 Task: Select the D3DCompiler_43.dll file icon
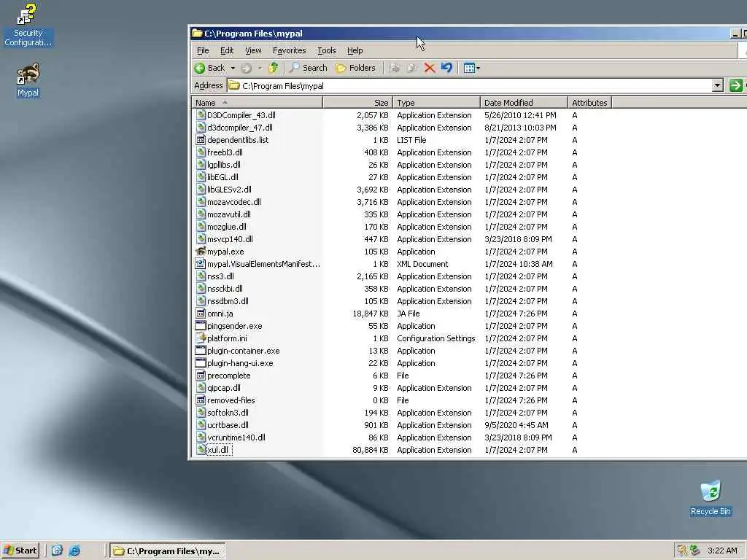point(201,115)
